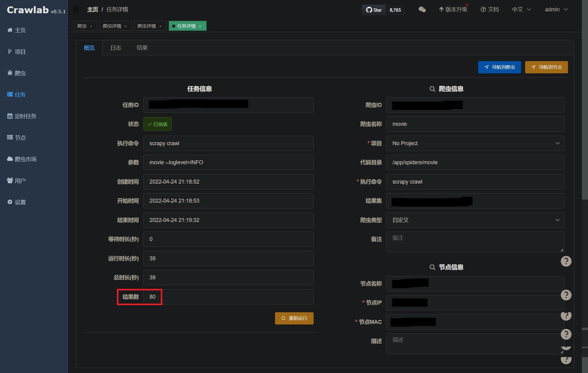Open the 用户 management page
588x373 pixels.
tap(20, 181)
